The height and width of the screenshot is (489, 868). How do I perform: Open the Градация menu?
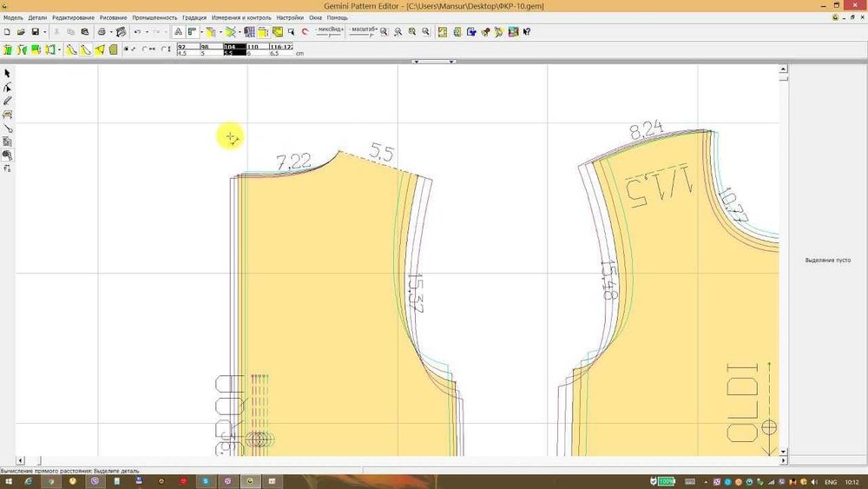coord(194,17)
